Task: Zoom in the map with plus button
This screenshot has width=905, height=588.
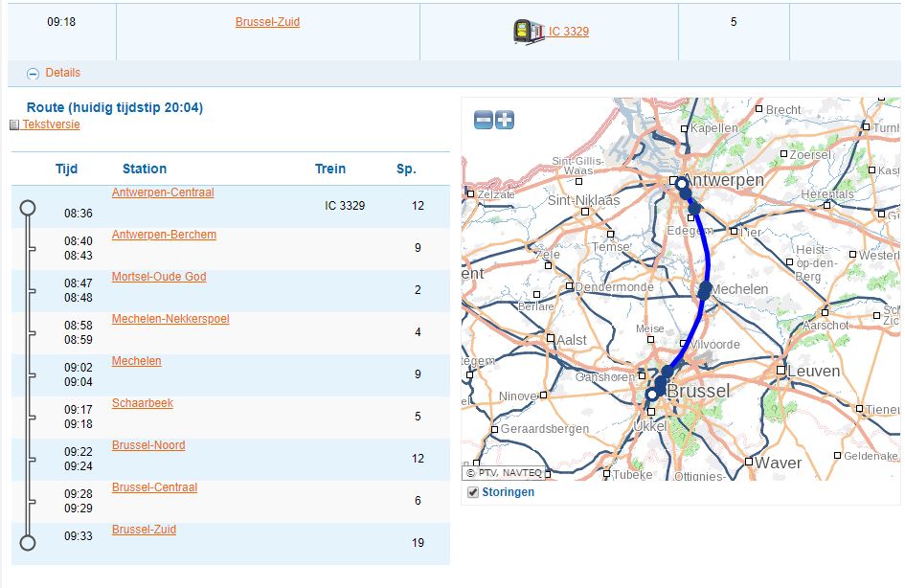Action: [505, 120]
